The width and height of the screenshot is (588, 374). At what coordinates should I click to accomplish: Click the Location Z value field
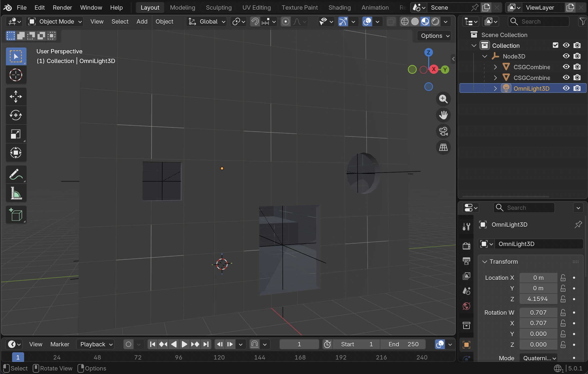point(538,299)
